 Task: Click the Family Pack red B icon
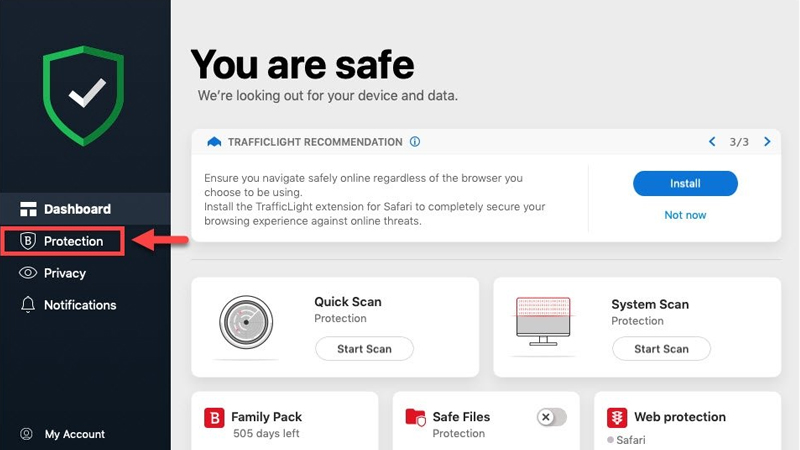tap(214, 418)
